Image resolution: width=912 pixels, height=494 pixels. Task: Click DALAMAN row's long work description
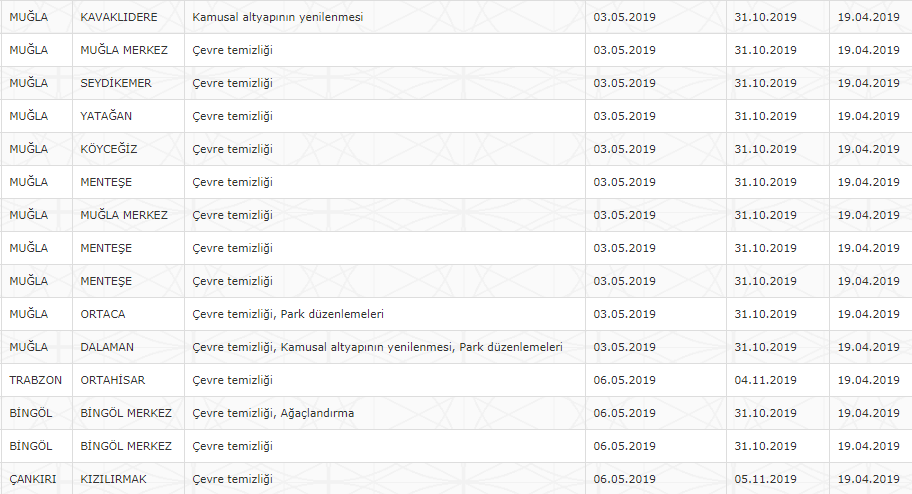377,347
